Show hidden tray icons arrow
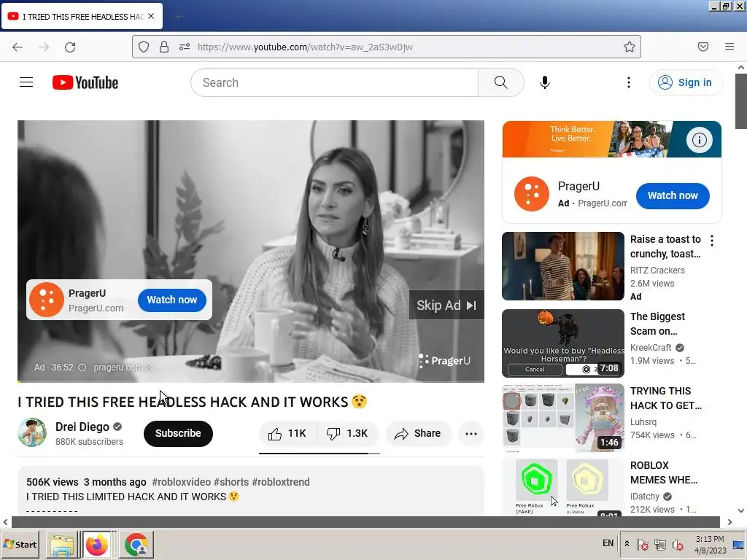 [627, 544]
